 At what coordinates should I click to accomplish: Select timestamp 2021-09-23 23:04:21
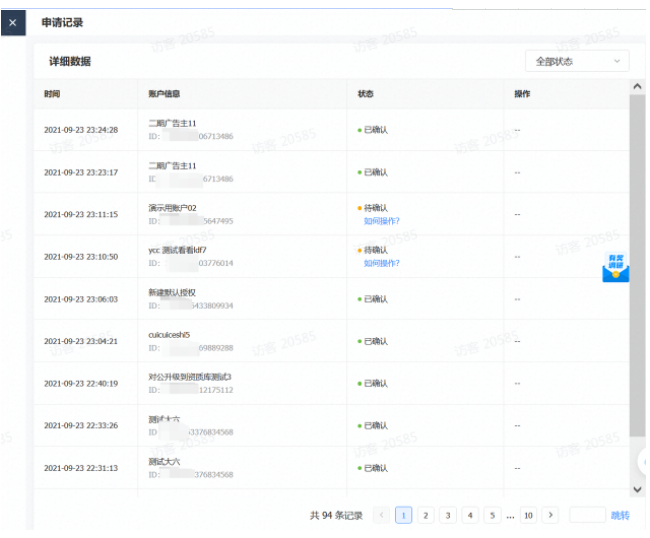81,342
